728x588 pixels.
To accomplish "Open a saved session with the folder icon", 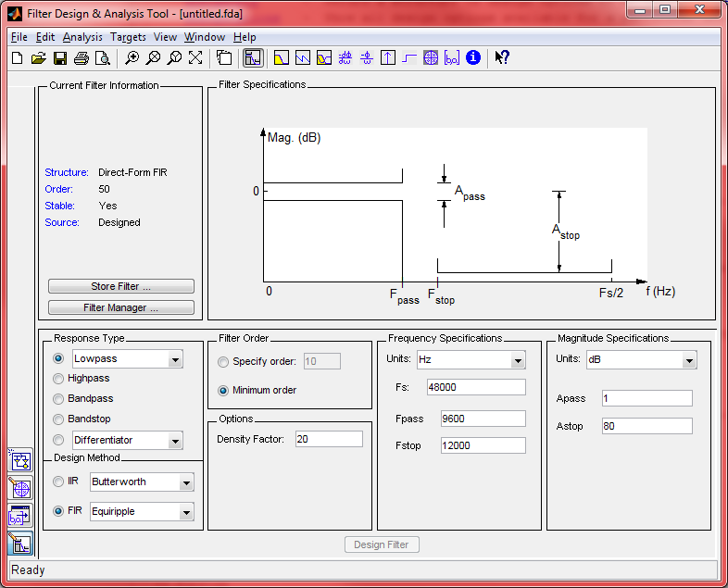I will tap(39, 58).
